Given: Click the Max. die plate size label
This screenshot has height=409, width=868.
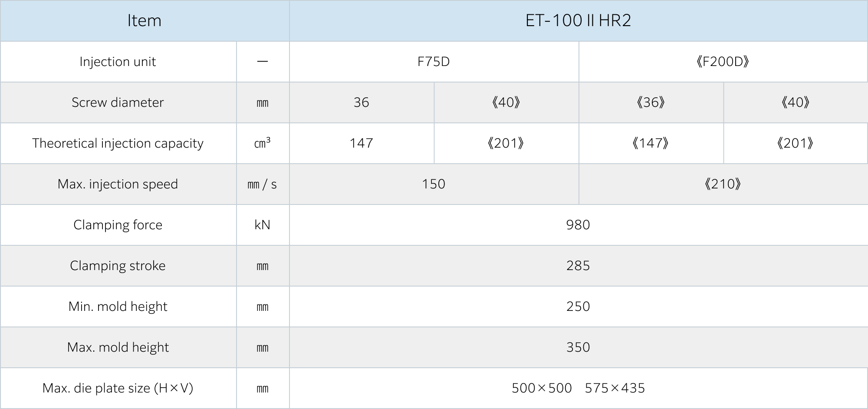Looking at the screenshot, I should tap(118, 388).
